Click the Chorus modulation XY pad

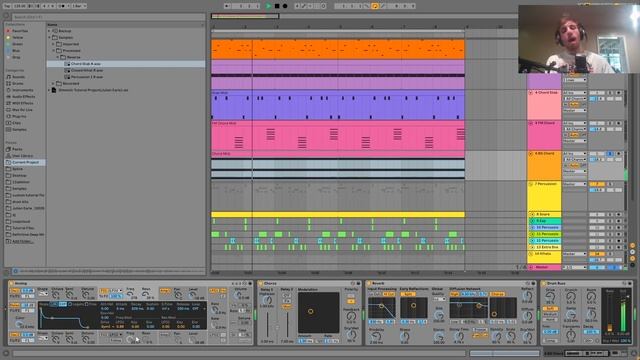[318, 312]
